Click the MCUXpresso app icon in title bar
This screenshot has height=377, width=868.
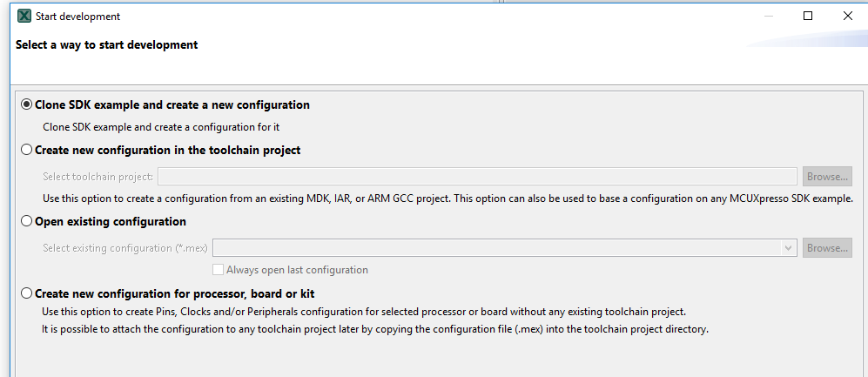point(24,17)
